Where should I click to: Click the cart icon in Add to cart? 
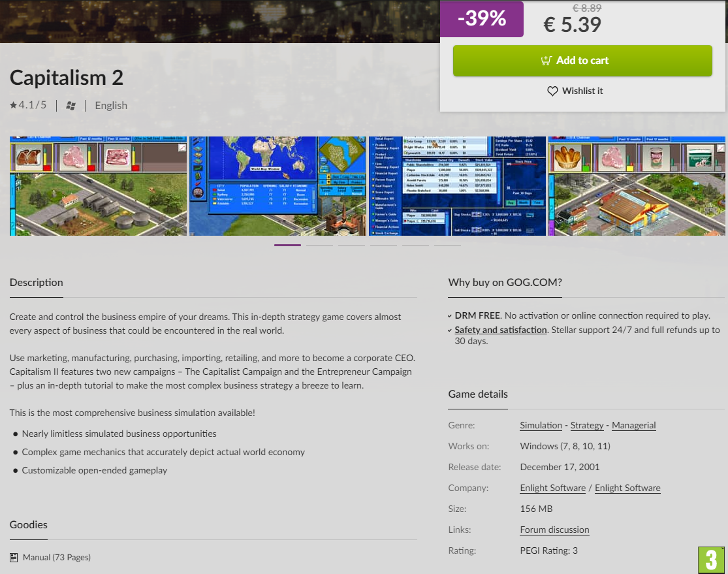(546, 60)
